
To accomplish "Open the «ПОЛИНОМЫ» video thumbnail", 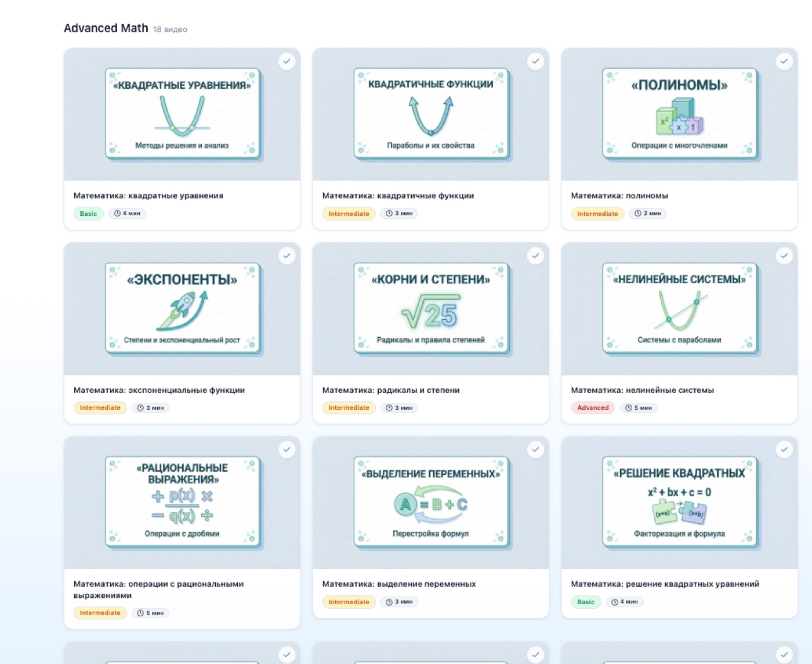I will [680, 114].
